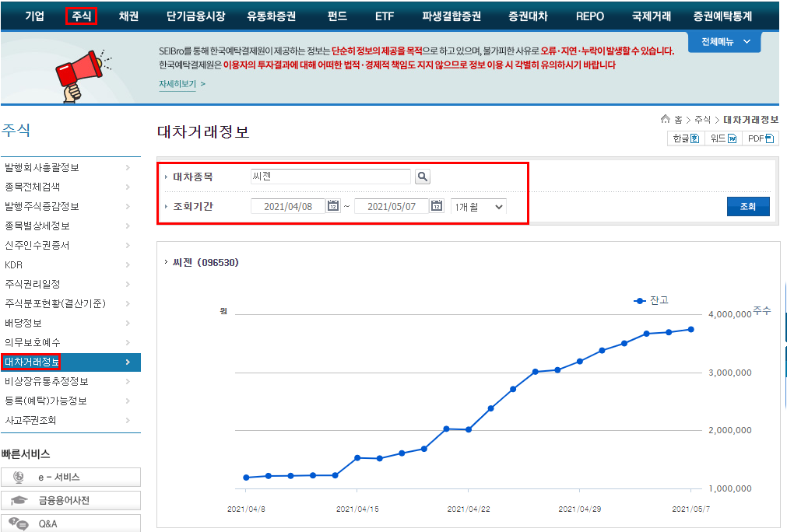Image resolution: width=787 pixels, height=532 pixels.
Task: Select 주식분포현황(결산기준) in sidebar
Action: pyautogui.click(x=55, y=303)
